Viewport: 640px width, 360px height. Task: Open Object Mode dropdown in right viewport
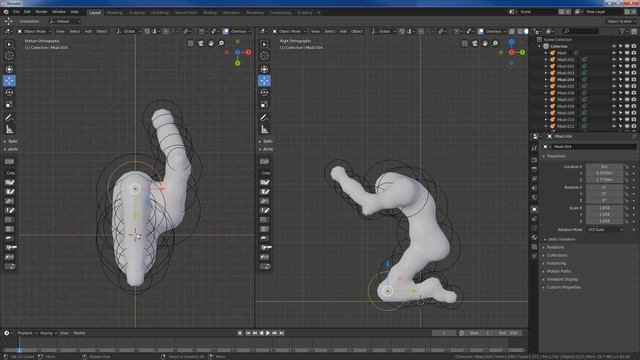290,31
